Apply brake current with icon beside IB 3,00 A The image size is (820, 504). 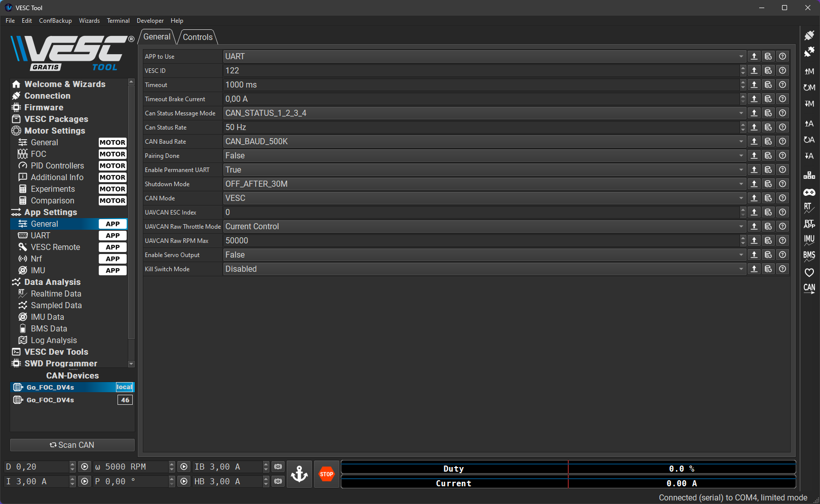coord(278,467)
